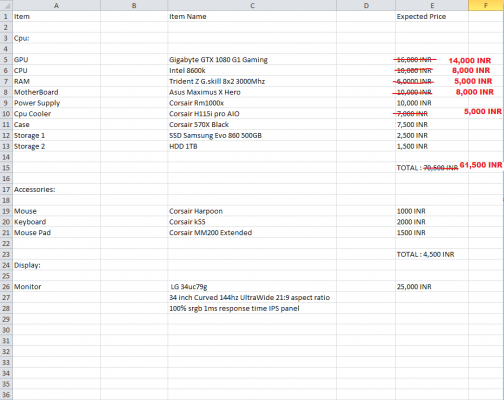Image resolution: width=504 pixels, height=400 pixels.
Task: Click the '25,000 INR' monitor price
Action: click(432, 287)
